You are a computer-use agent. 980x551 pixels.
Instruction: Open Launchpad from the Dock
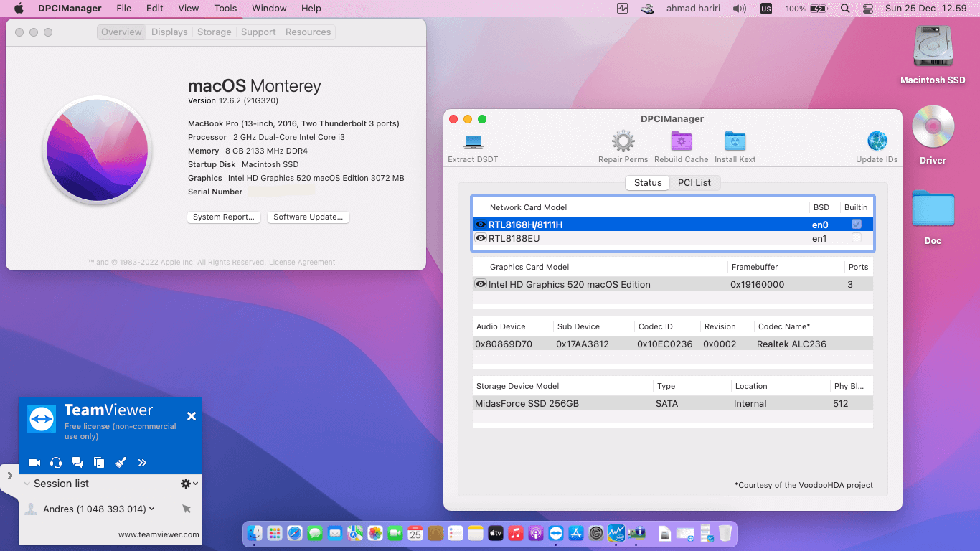(275, 533)
